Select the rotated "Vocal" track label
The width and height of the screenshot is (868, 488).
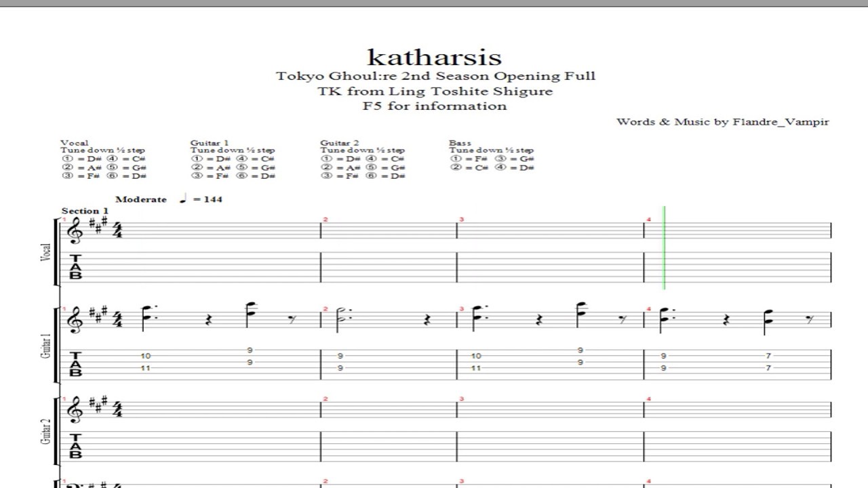pos(46,252)
